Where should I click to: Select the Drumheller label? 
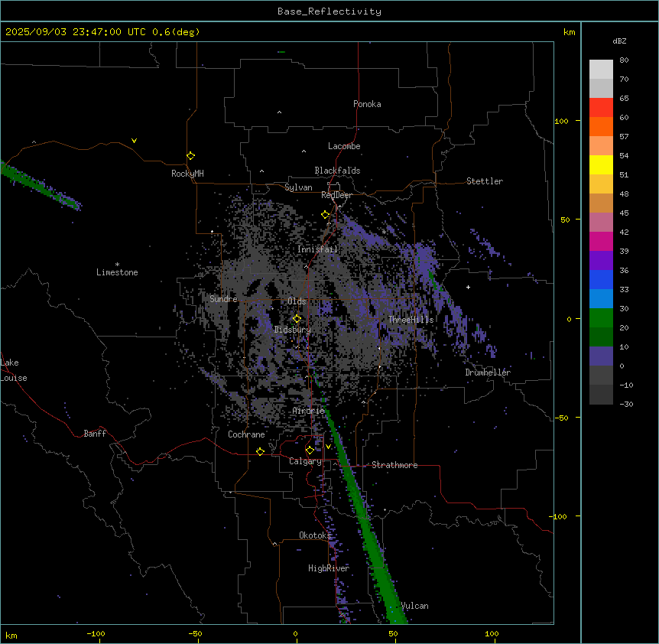tap(488, 372)
